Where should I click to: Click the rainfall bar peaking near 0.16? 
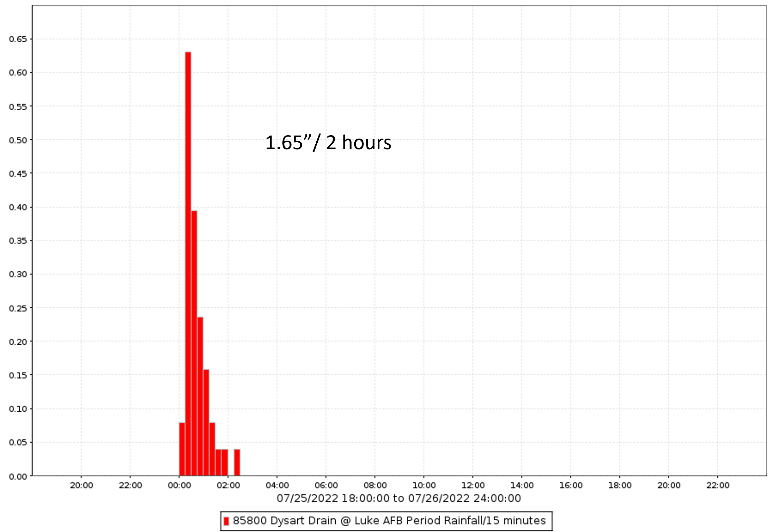pos(206,424)
